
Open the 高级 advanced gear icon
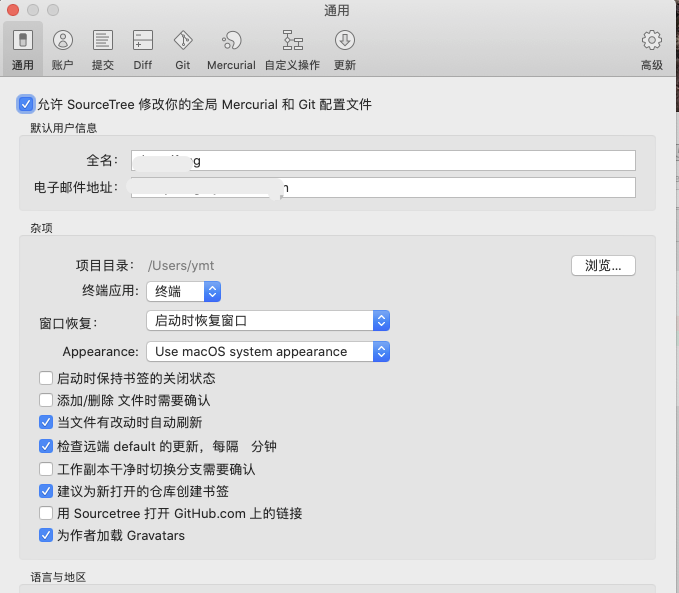[x=652, y=40]
